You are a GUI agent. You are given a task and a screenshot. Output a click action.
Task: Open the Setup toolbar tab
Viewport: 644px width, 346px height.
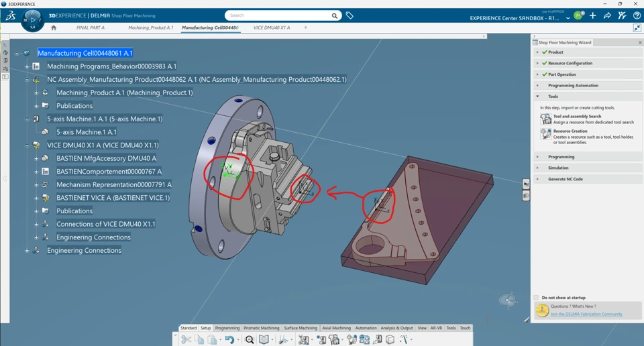click(206, 328)
